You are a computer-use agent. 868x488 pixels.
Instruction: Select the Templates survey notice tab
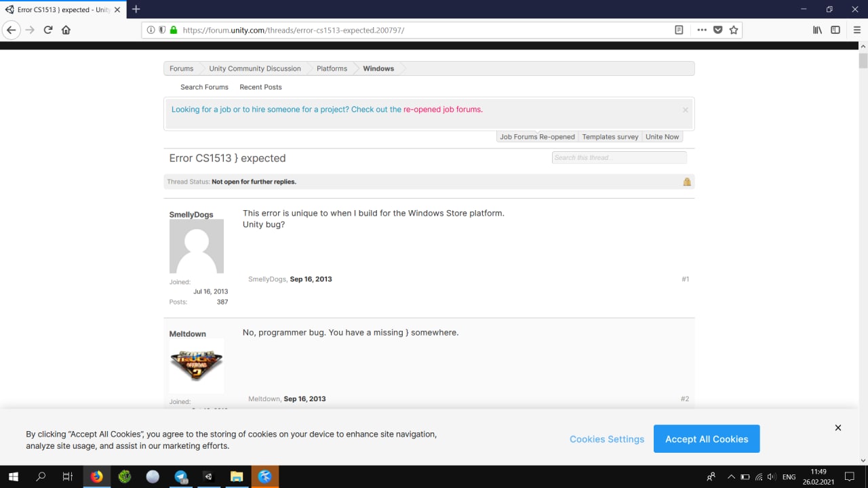(x=610, y=137)
